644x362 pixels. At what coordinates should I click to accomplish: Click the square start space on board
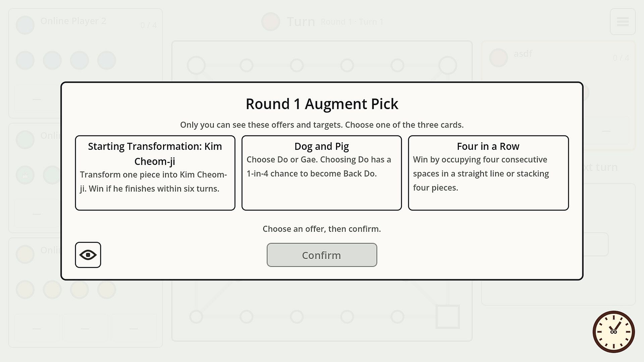tap(448, 317)
